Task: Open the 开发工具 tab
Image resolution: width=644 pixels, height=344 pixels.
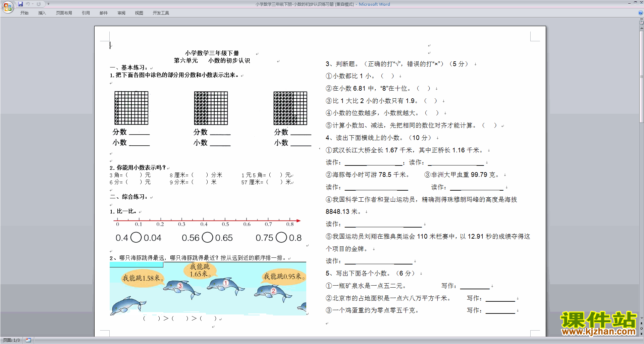Action: 161,13
